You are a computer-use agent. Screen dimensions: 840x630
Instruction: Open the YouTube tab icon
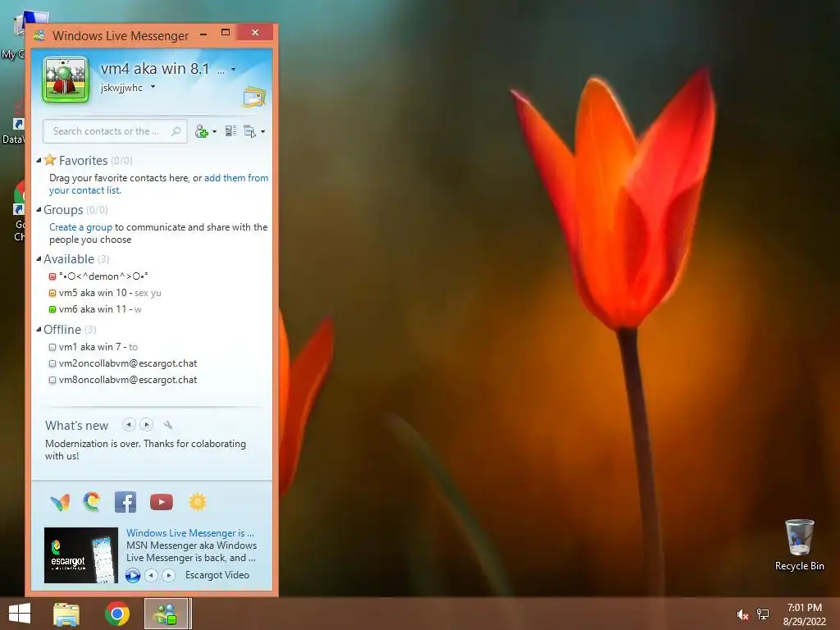[162, 502]
